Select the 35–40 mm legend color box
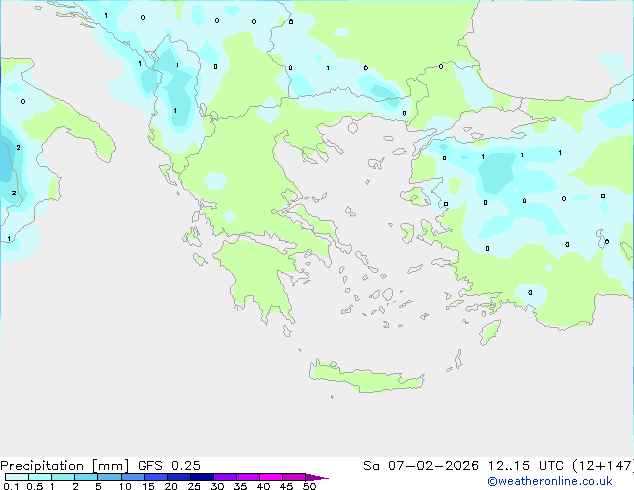 pos(247,477)
